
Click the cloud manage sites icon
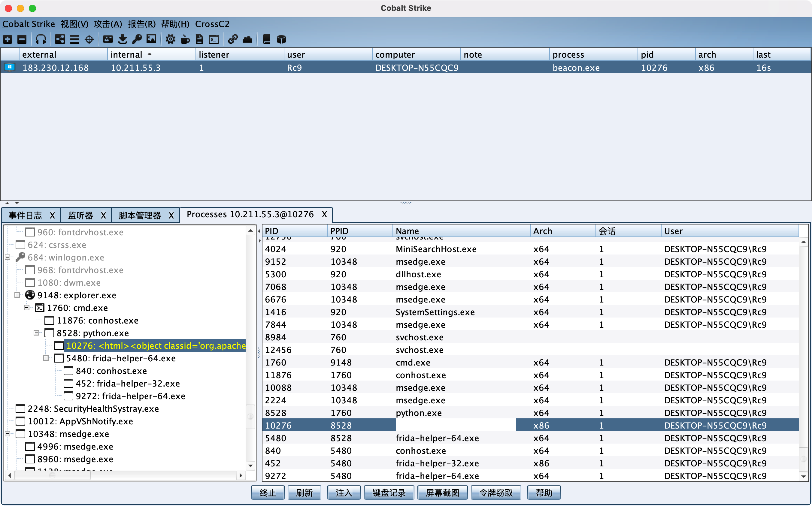point(247,40)
